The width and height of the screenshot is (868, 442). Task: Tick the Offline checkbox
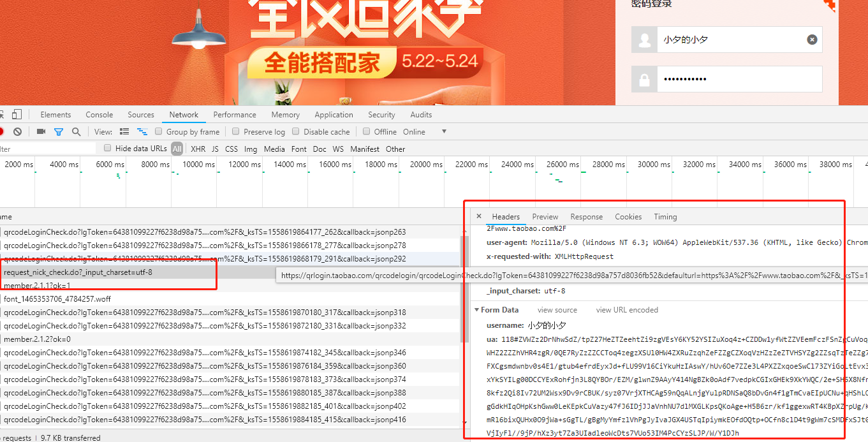pos(367,131)
